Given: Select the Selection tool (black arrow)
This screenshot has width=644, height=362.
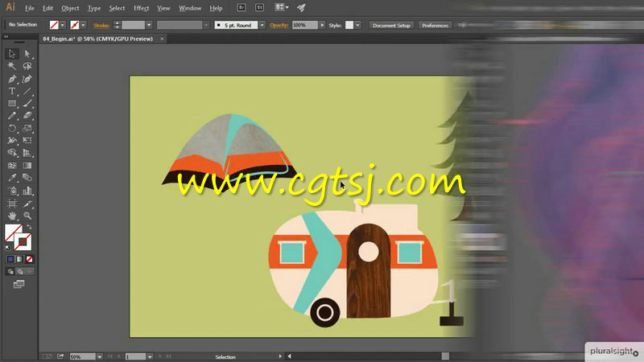Looking at the screenshot, I should (x=12, y=54).
